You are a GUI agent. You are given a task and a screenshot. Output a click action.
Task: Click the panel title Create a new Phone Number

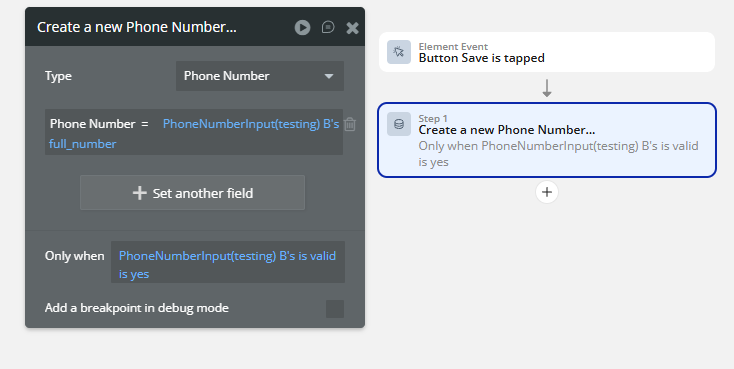point(137,27)
